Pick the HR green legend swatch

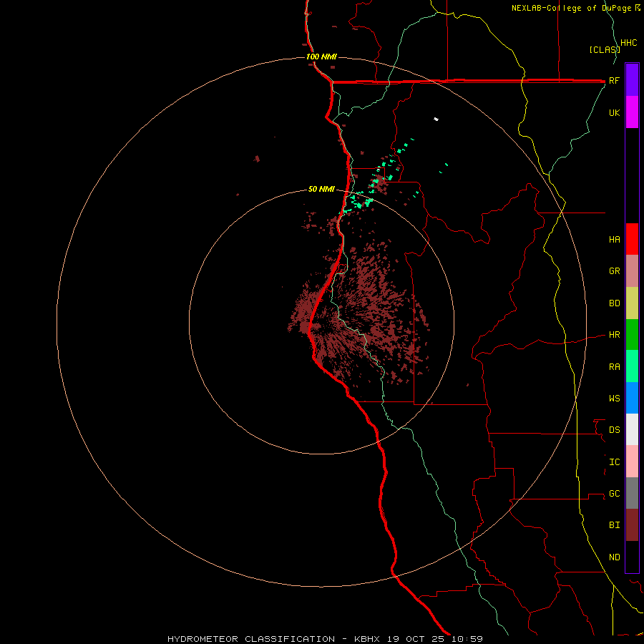[x=632, y=335]
